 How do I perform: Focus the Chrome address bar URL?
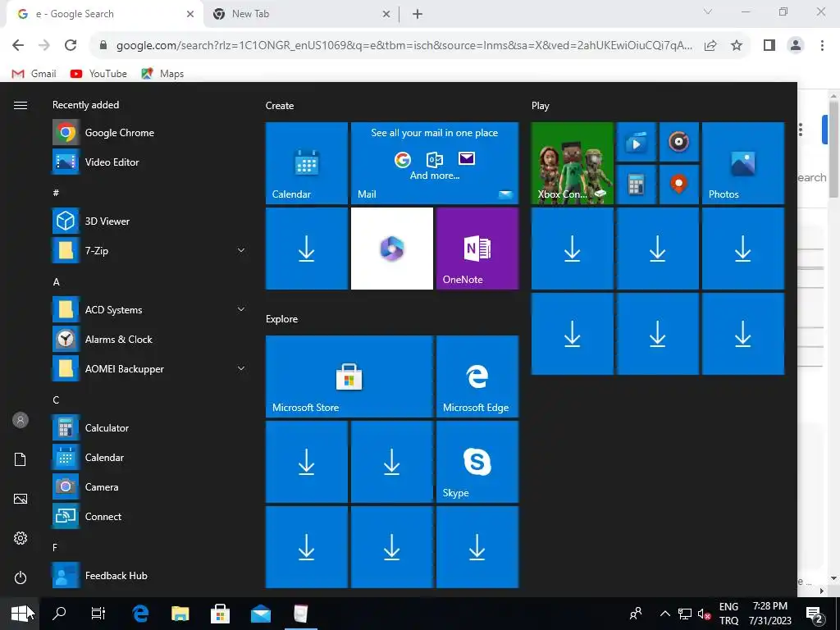[x=404, y=46]
